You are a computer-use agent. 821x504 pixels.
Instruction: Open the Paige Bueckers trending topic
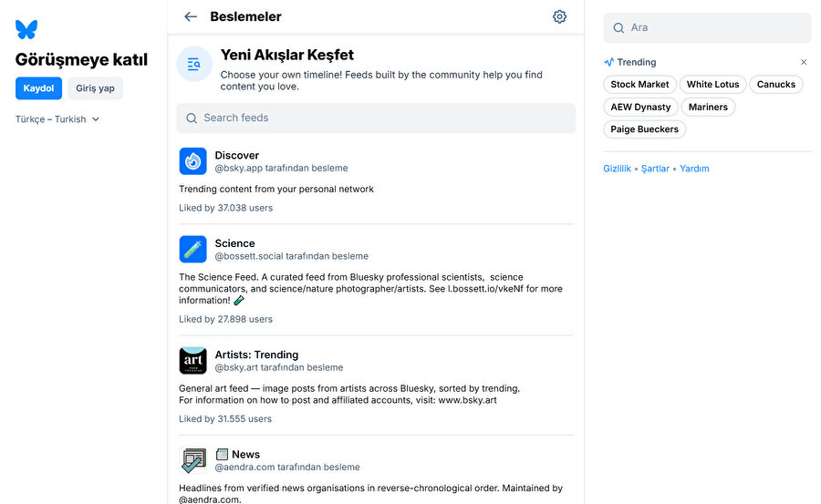pos(644,129)
